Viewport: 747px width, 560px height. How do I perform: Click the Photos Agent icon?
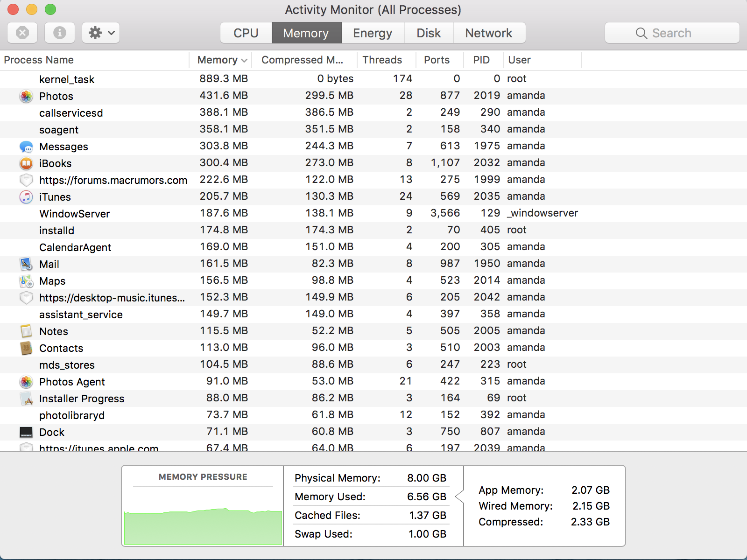(x=26, y=382)
